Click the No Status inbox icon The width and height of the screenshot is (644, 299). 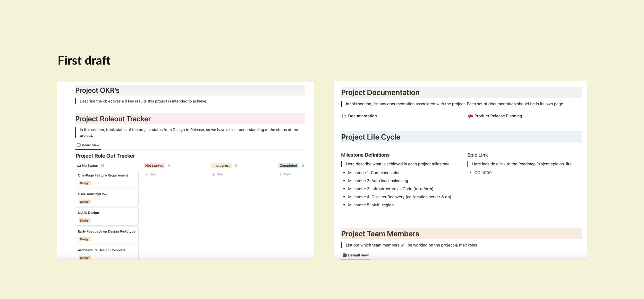pos(79,166)
